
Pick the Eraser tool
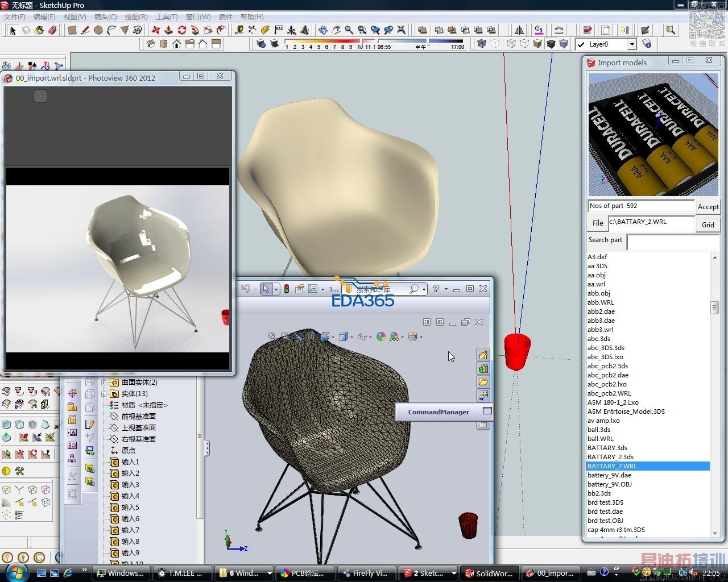pyautogui.click(x=52, y=30)
